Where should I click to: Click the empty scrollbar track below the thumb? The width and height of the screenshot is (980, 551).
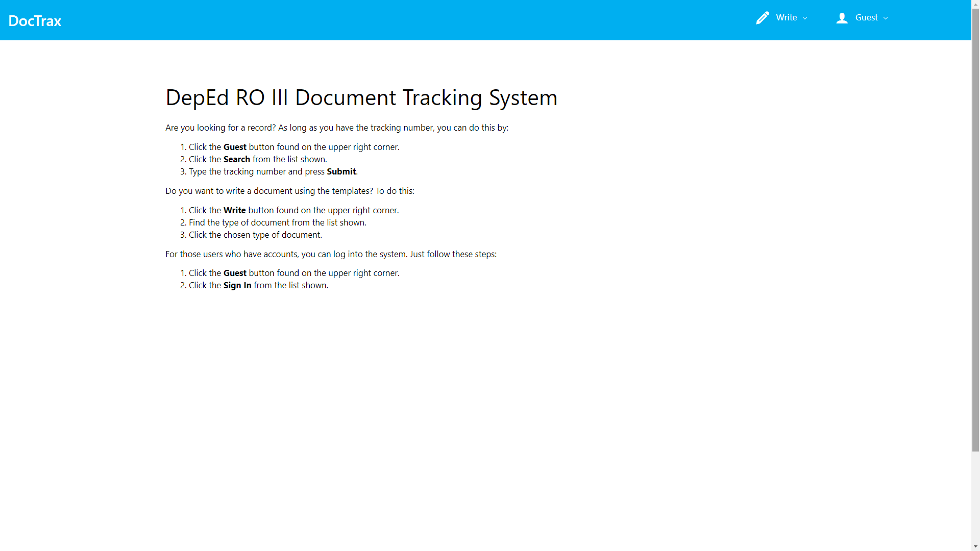(x=975, y=497)
